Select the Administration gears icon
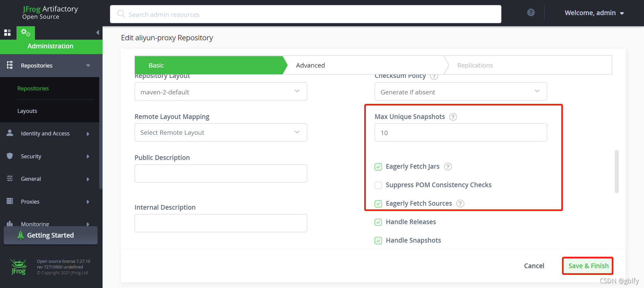This screenshot has height=288, width=644. pos(26,33)
